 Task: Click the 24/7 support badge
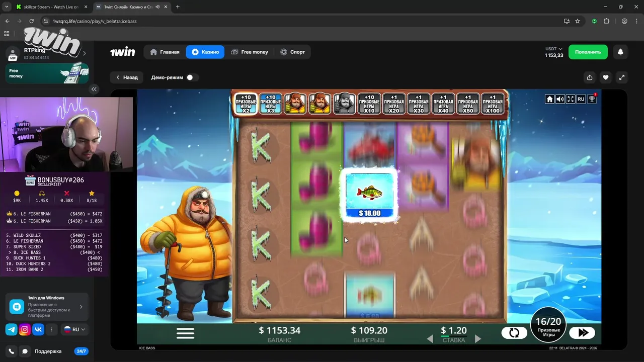pos(81,351)
